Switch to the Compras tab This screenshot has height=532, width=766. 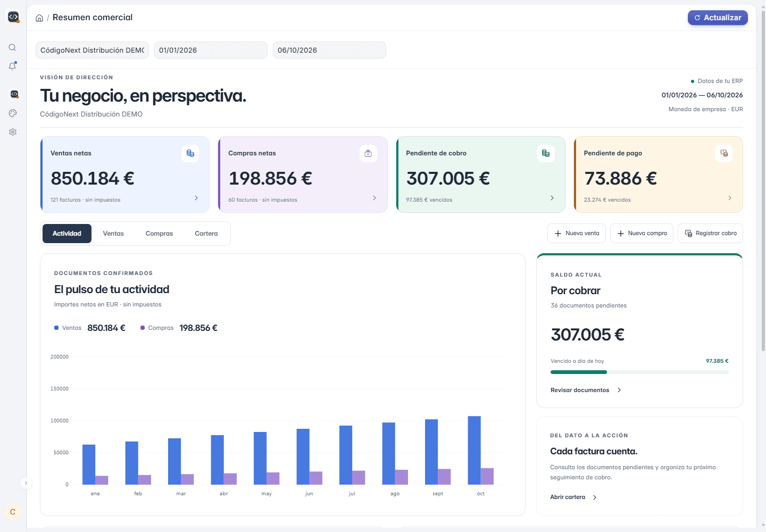coord(159,234)
